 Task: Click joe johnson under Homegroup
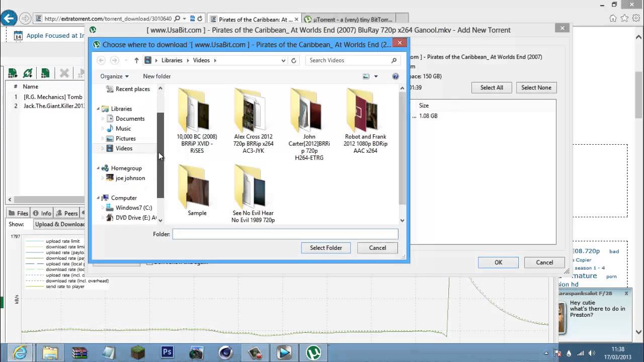[130, 178]
